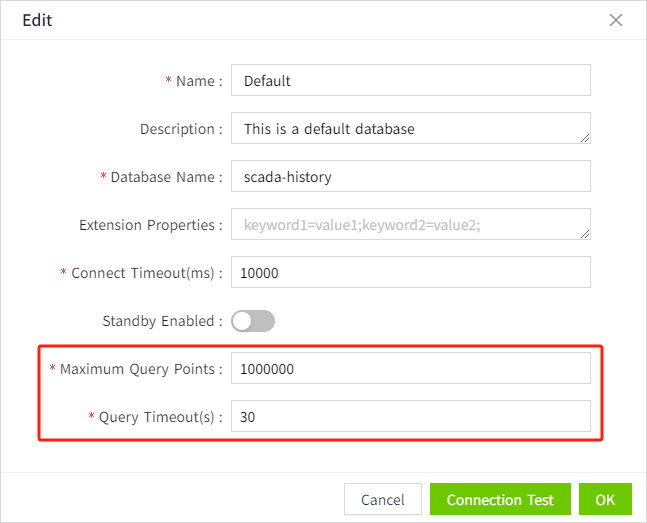This screenshot has height=523, width=647.
Task: Click the Database Name label
Action: (164, 177)
